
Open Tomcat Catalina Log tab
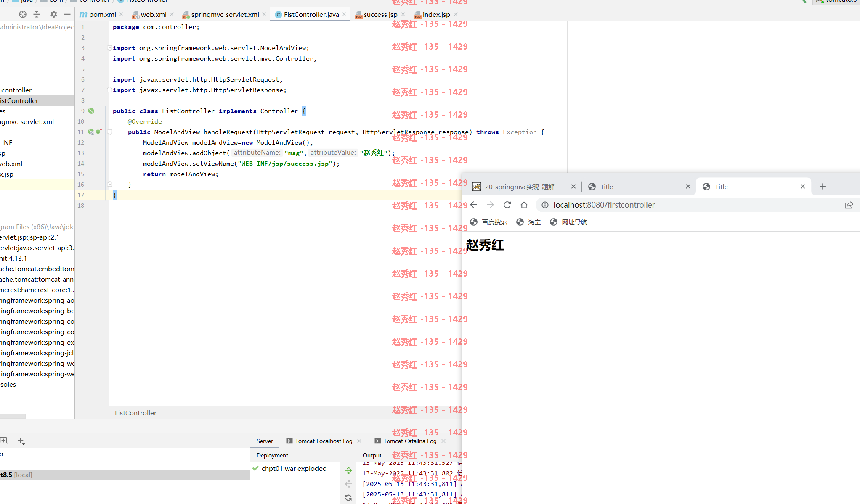click(405, 441)
